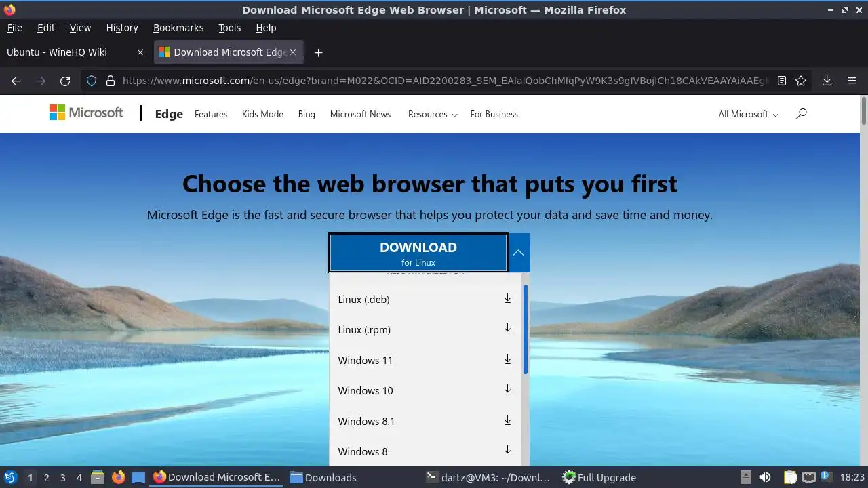Download the Linux (.deb) package icon
The height and width of the screenshot is (488, 868).
[507, 298]
